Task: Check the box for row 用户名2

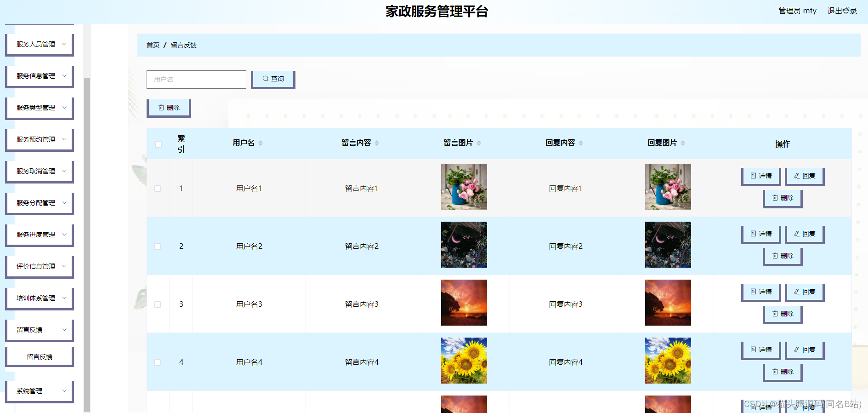Action: point(158,247)
